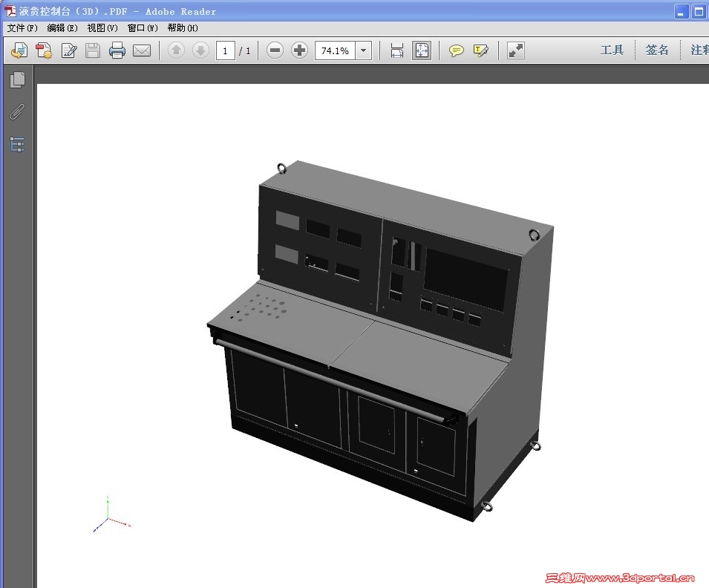
Task: Enter Read Mode with expand icon
Action: (x=516, y=50)
